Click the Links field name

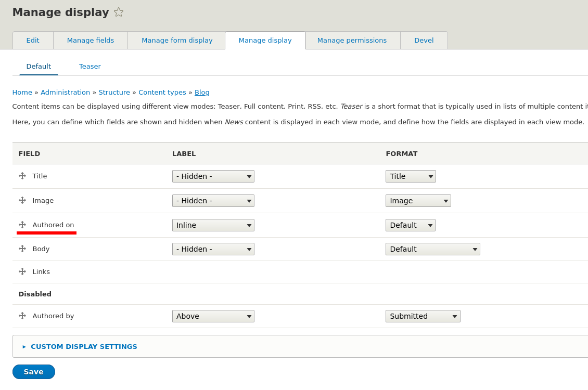pyautogui.click(x=41, y=271)
